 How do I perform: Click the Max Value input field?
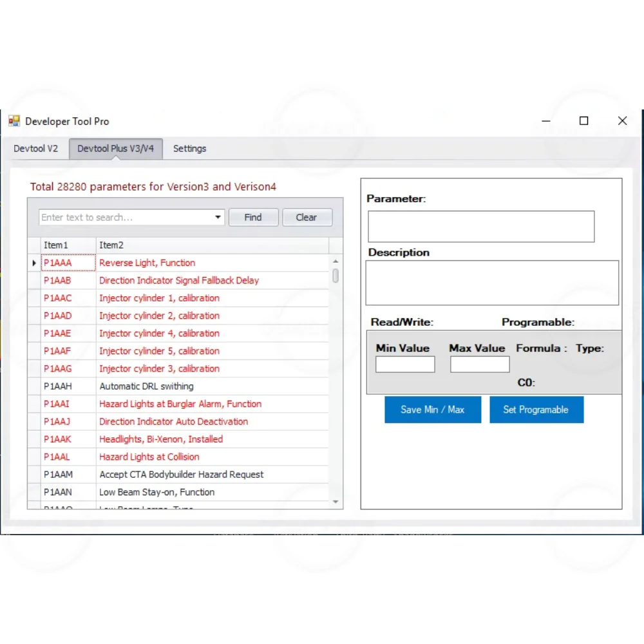[x=480, y=365]
